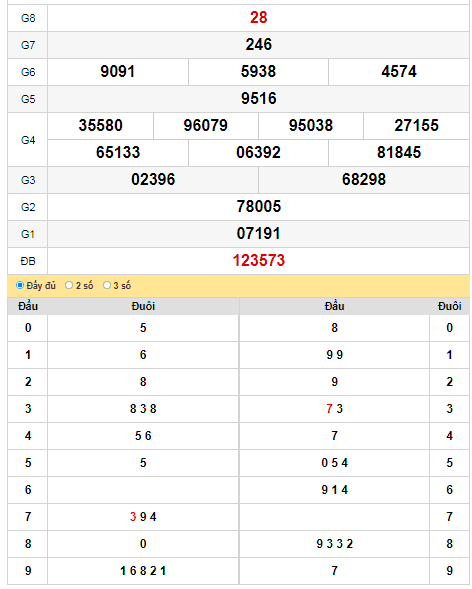This screenshot has width=472, height=589.
Task: Click the G7 result 246
Action: 259,45
